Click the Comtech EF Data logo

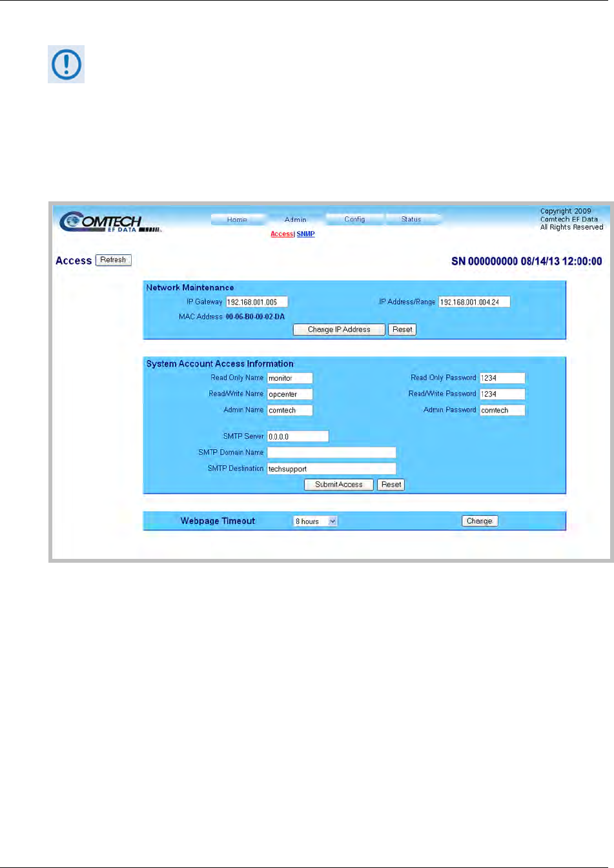pyautogui.click(x=110, y=221)
